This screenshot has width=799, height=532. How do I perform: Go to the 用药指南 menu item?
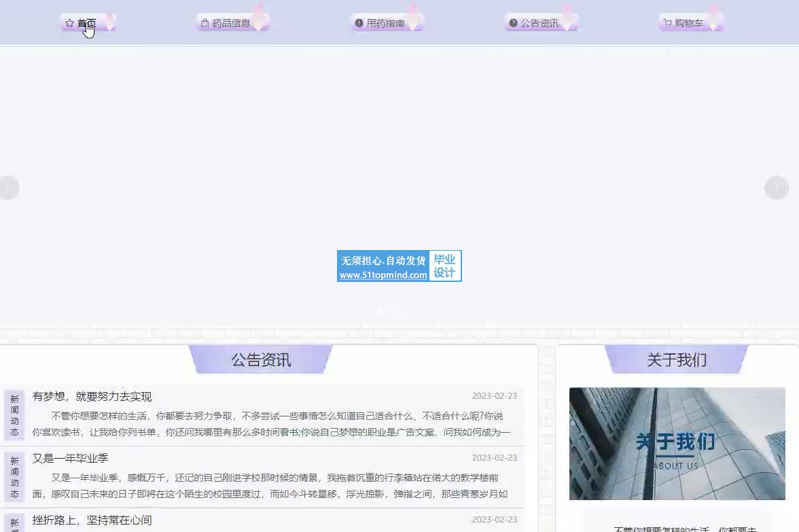387,23
